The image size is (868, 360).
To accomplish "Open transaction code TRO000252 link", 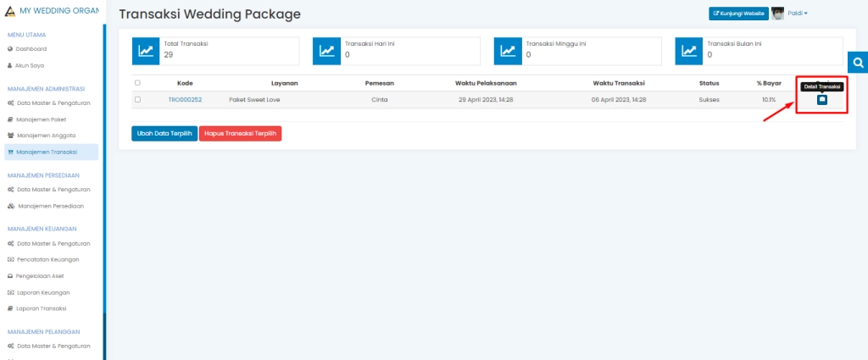I will [185, 100].
